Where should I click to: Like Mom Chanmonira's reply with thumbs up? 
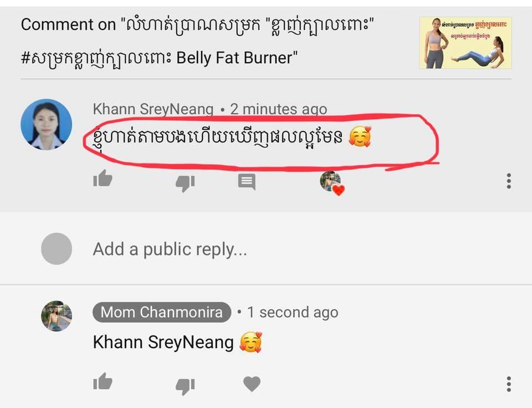[103, 381]
